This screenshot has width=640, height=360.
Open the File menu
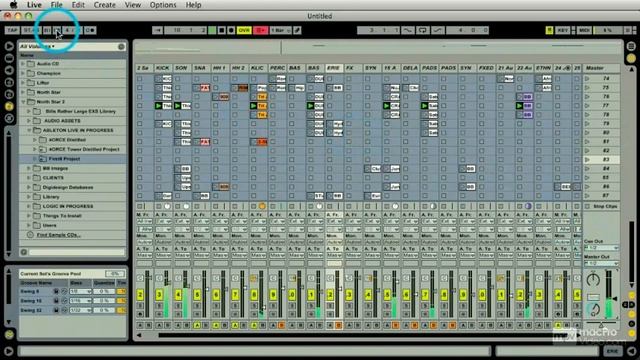(56, 5)
